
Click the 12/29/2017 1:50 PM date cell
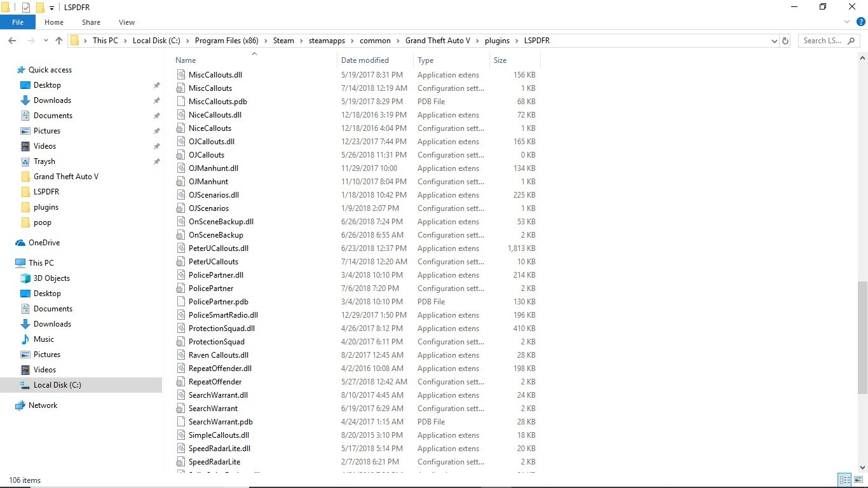tap(374, 315)
